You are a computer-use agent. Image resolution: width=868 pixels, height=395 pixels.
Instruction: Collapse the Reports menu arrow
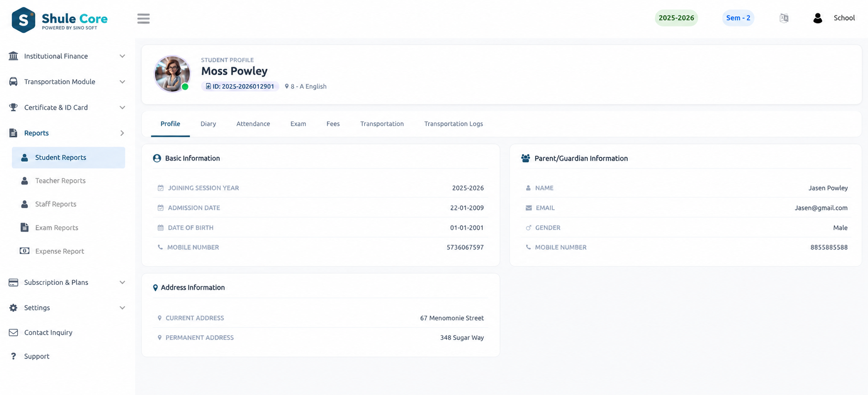click(122, 133)
